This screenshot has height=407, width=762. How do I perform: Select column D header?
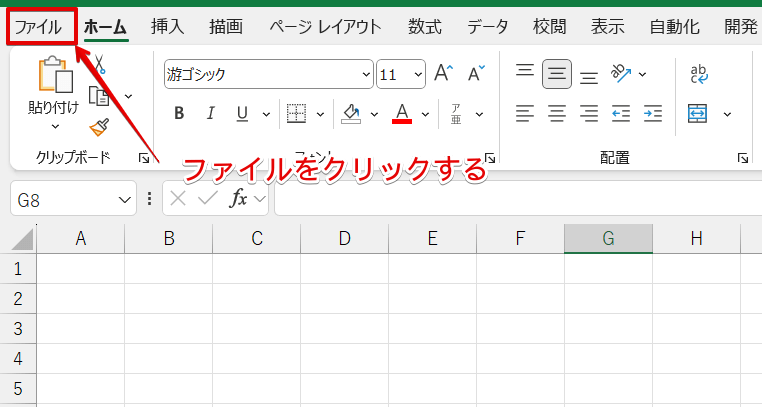(345, 238)
